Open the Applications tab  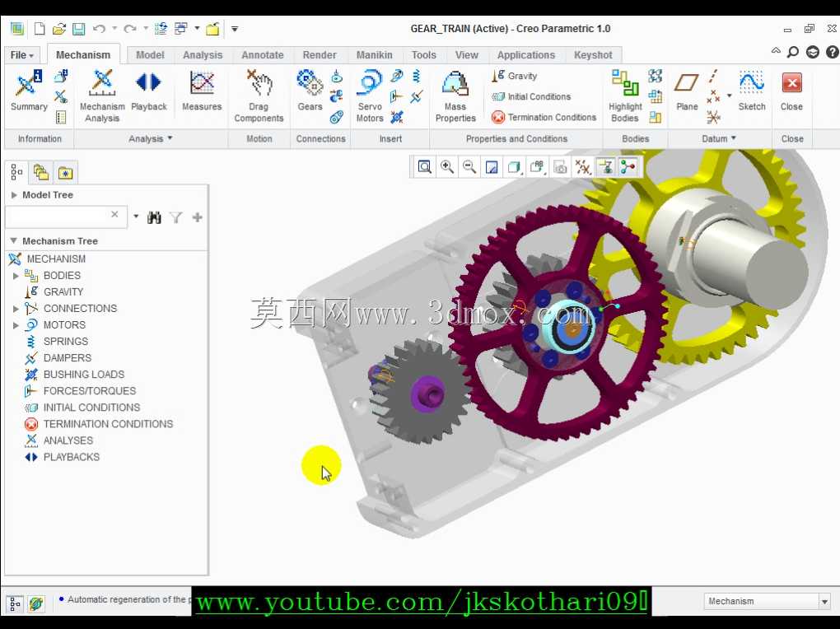click(x=526, y=54)
